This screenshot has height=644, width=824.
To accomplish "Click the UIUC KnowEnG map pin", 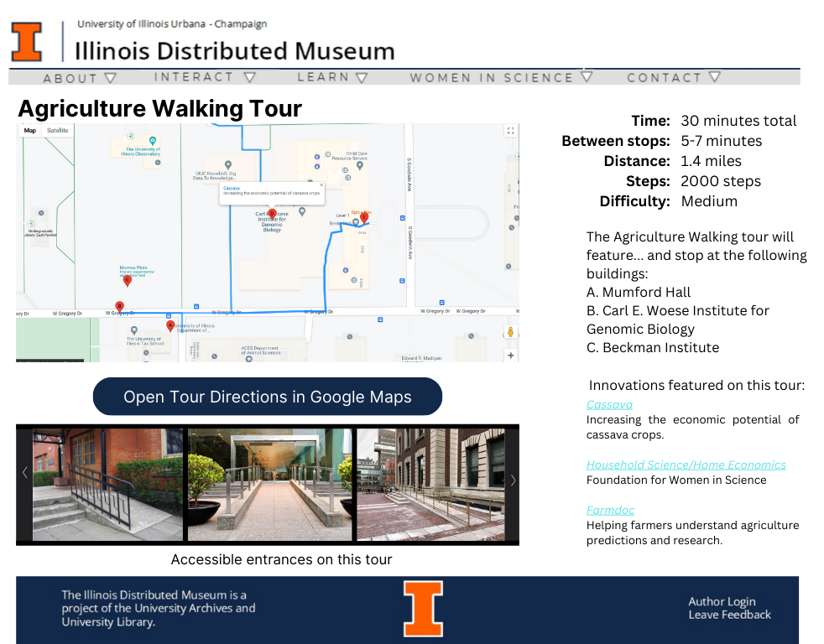I will tap(228, 165).
